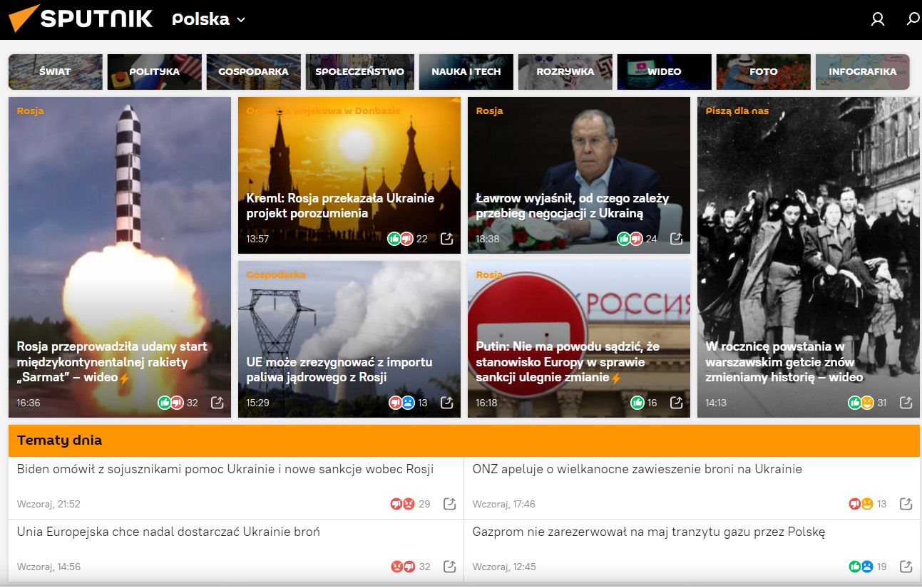Open reactions on the ONZ article showing 13
Screen dimensions: 922x588
pyautogui.click(x=867, y=504)
